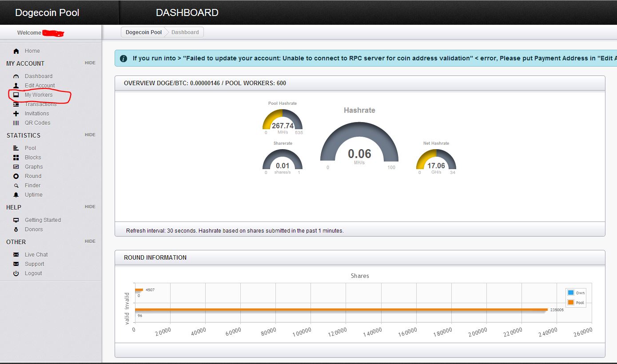The height and width of the screenshot is (364, 617).
Task: Click the QR Codes barcode icon
Action: click(16, 123)
